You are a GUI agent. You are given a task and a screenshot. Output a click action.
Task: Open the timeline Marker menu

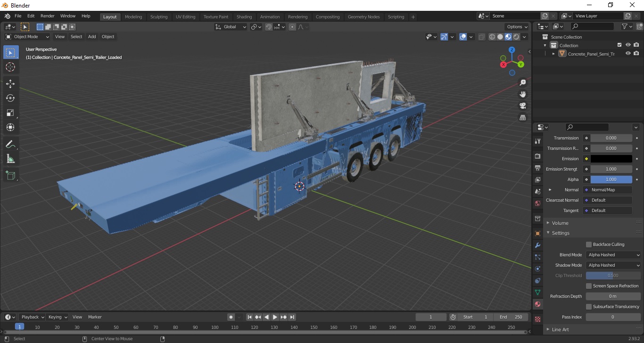[x=95, y=317]
